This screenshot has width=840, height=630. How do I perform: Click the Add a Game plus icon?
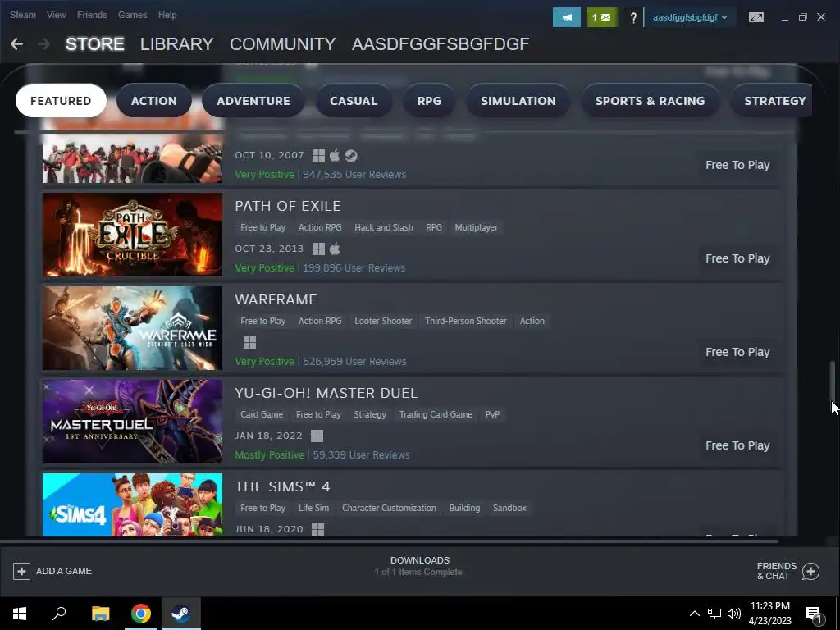(21, 571)
